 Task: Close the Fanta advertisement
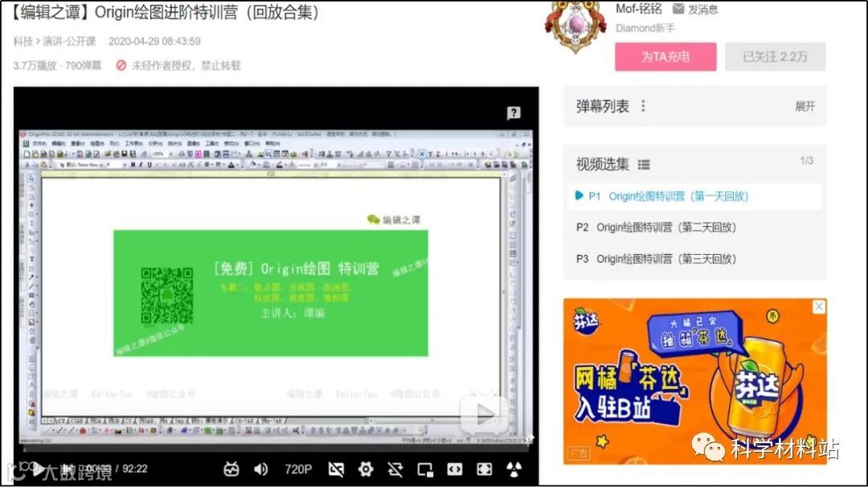[x=819, y=306]
